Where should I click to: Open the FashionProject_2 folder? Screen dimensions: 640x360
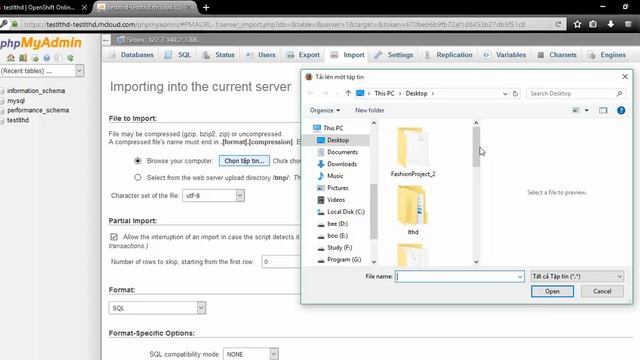pyautogui.click(x=413, y=151)
